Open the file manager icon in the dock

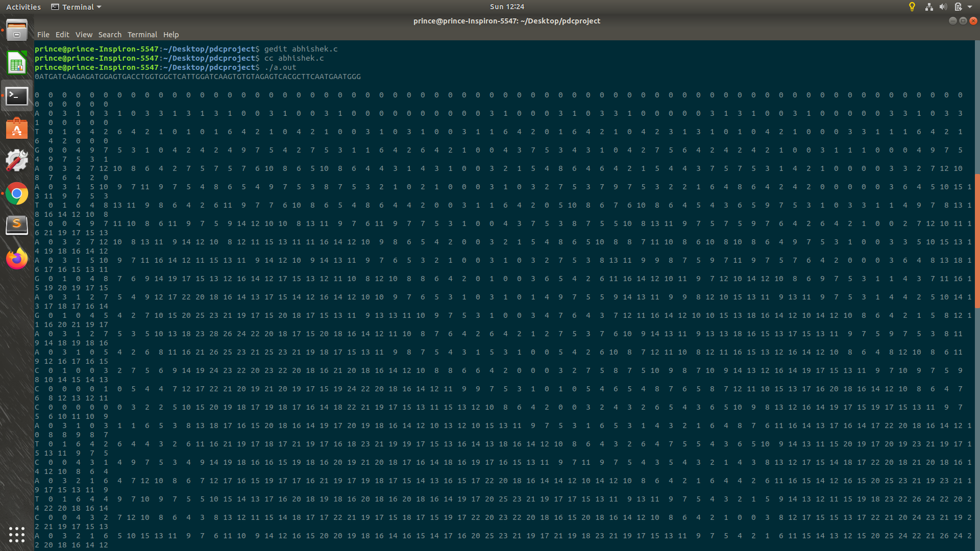[17, 30]
